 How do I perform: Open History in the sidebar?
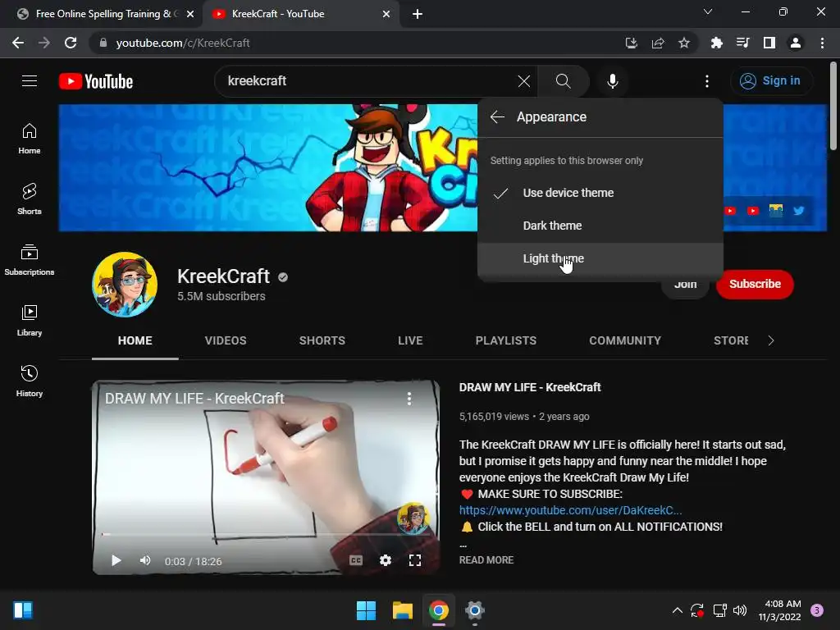(x=30, y=381)
